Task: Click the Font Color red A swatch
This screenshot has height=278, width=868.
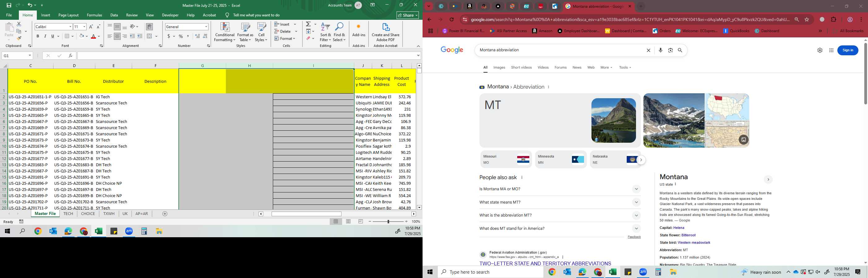Action: 93,36
